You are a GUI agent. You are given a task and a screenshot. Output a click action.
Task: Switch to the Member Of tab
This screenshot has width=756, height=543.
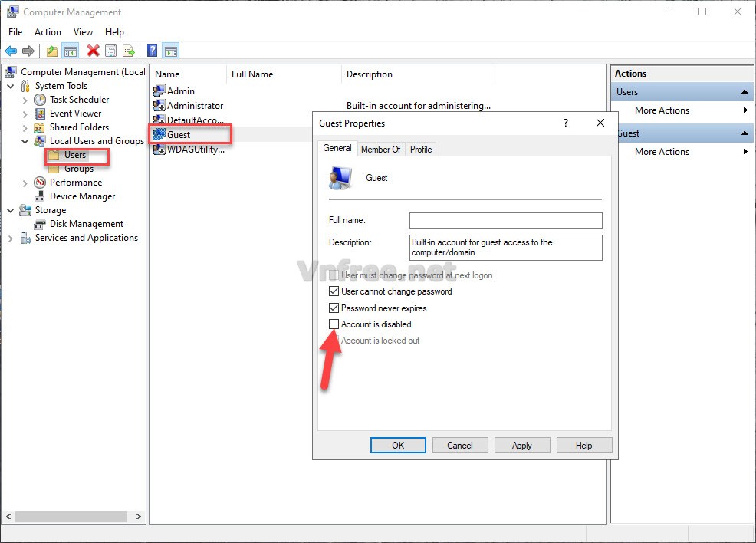380,149
